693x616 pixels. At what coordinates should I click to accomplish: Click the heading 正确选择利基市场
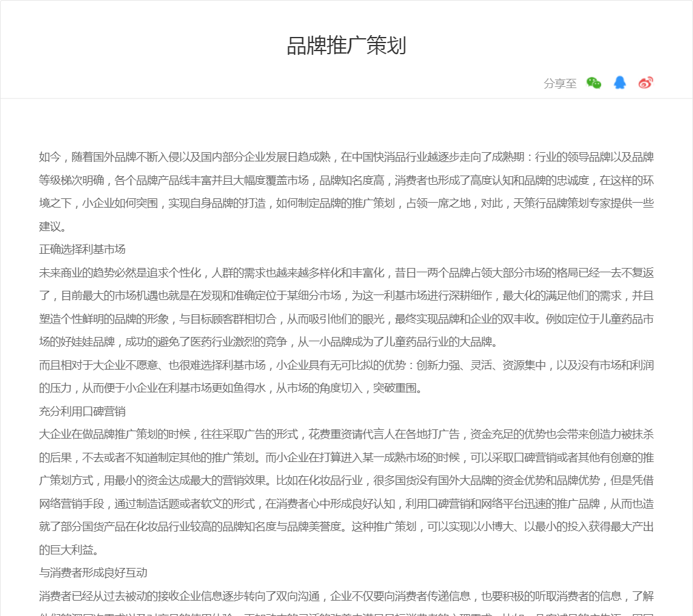[x=82, y=249]
